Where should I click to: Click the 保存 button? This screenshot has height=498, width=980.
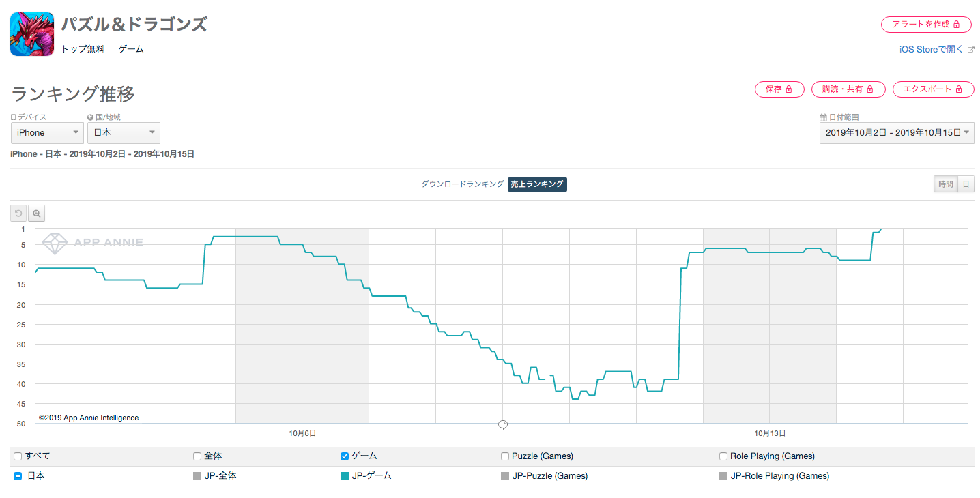coord(779,89)
